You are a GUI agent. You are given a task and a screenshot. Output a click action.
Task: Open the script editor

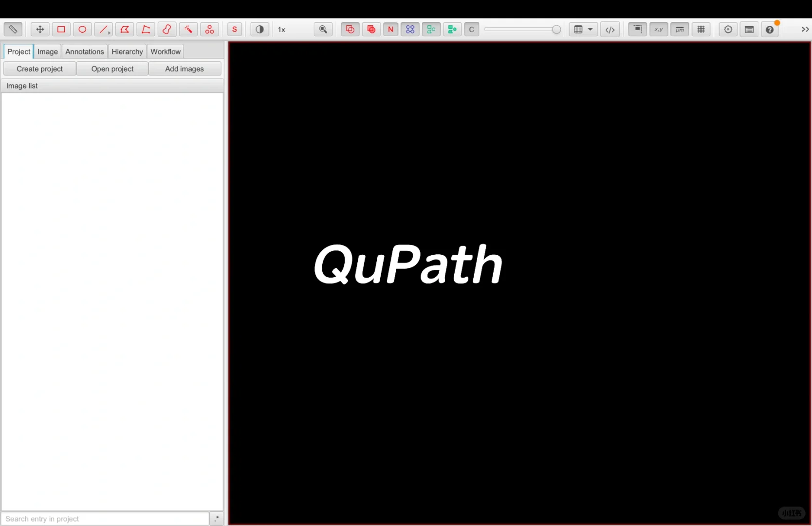click(610, 30)
